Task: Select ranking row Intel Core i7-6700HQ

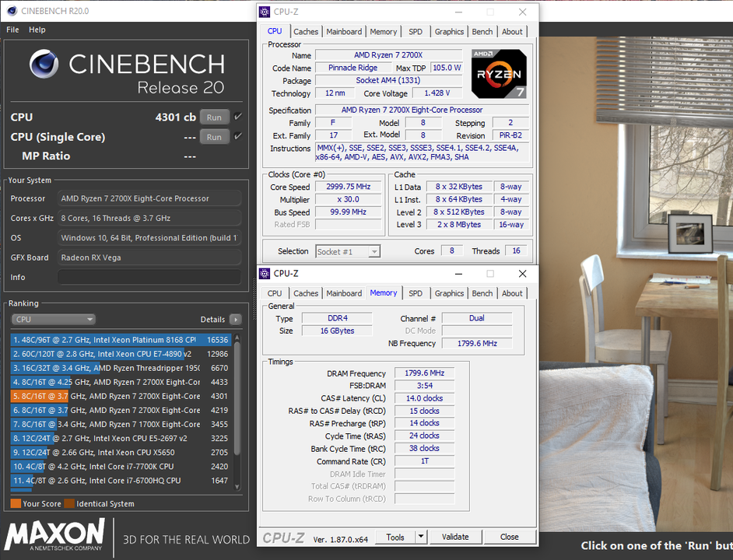Action: click(120, 480)
